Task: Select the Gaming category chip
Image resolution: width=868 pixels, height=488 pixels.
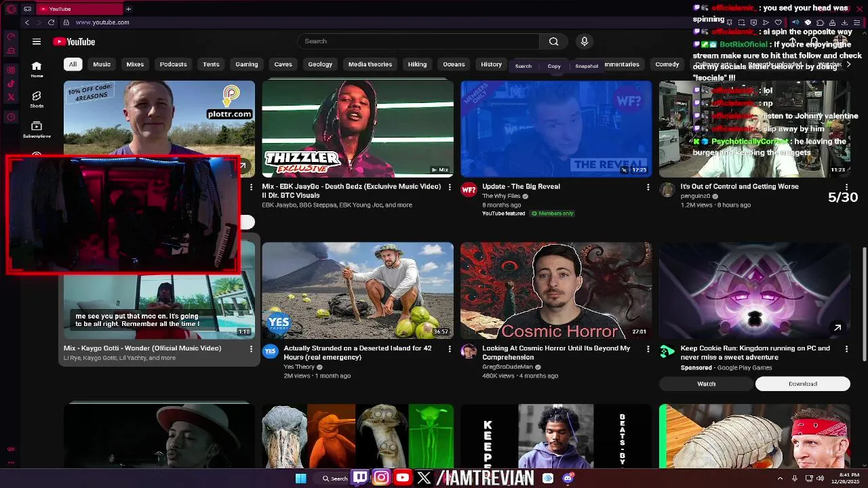Action: (x=247, y=64)
